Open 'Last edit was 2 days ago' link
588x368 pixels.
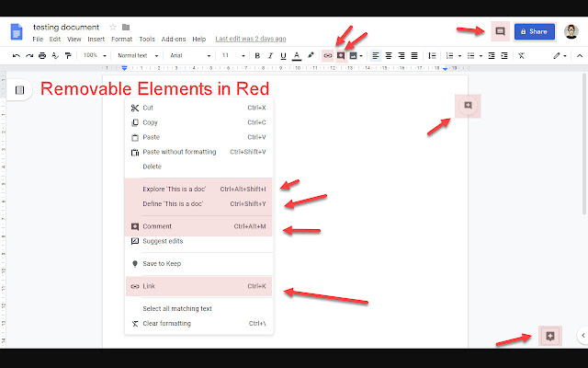250,40
